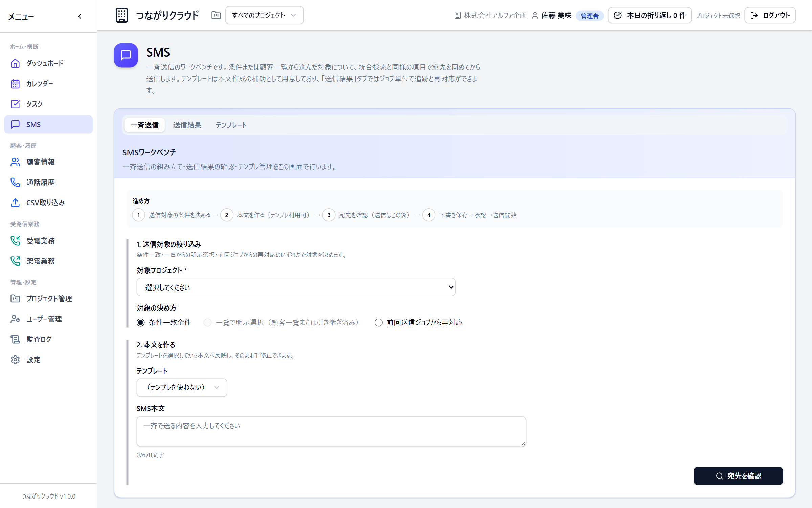
Task: Click the large purple SMS page icon
Action: (126, 55)
